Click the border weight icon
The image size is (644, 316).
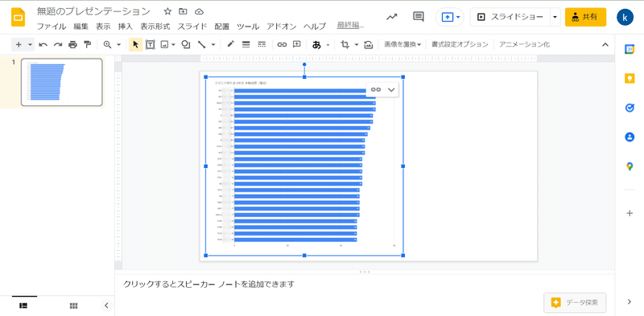(x=246, y=45)
